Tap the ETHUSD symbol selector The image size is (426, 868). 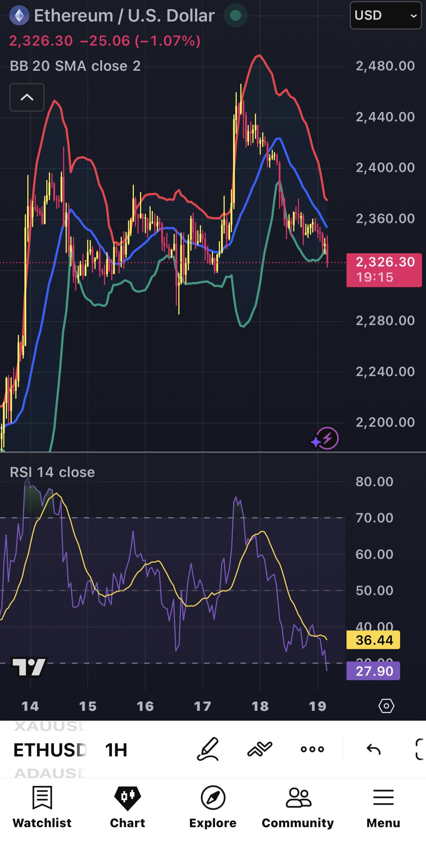coord(50,750)
